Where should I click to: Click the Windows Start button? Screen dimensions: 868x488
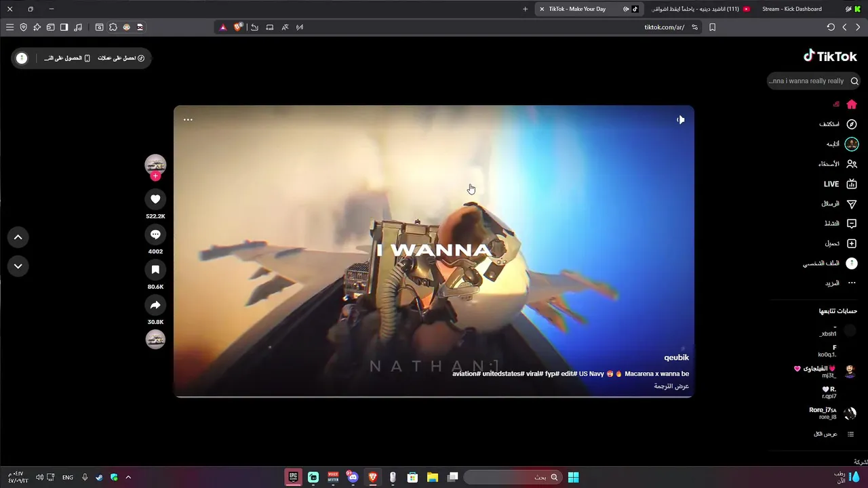tap(573, 477)
